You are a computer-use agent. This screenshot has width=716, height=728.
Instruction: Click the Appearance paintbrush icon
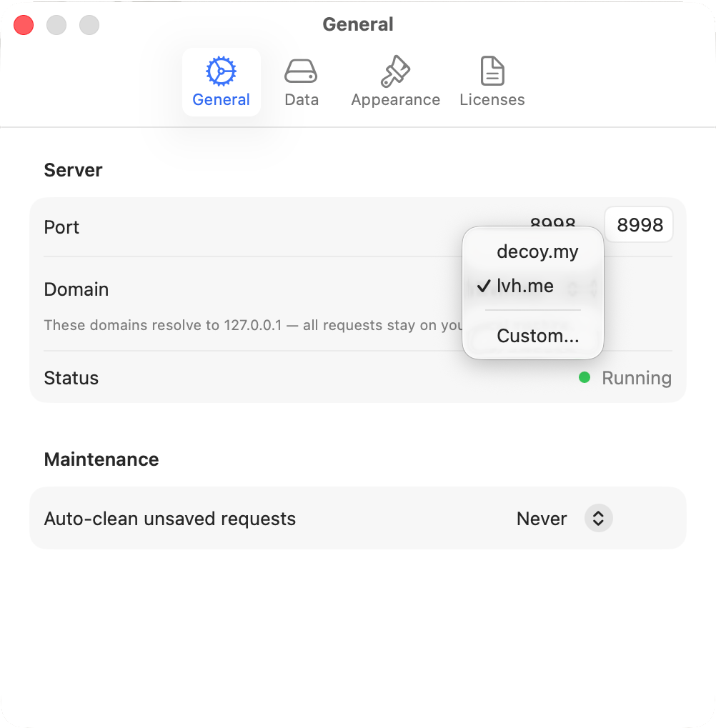click(394, 70)
